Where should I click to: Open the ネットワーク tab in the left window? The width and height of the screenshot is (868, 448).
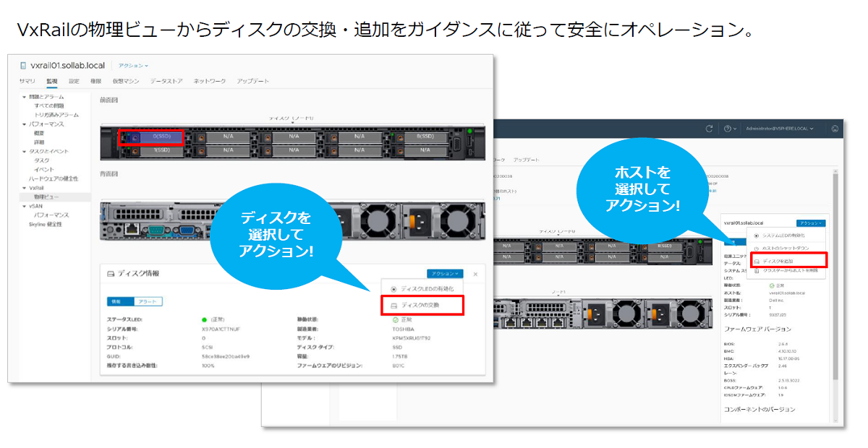click(x=210, y=81)
